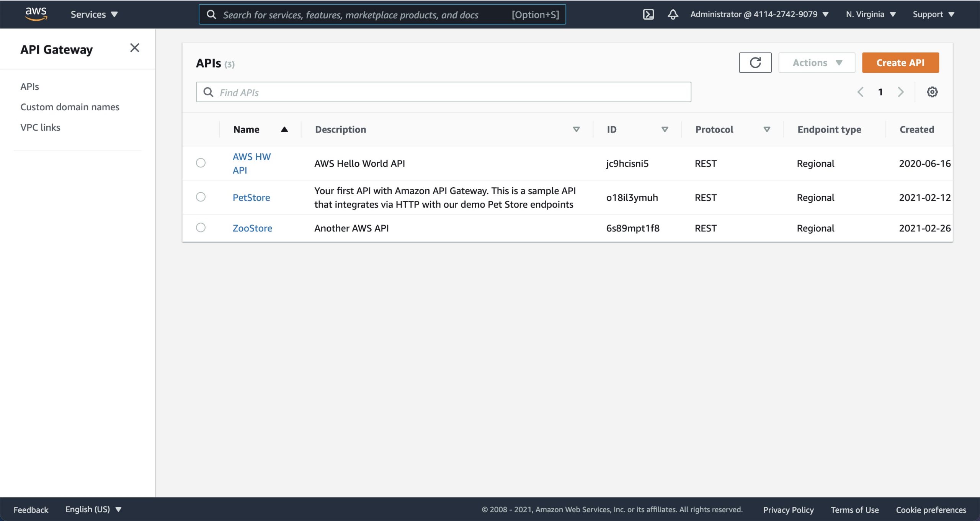Select the AWS HW API radio button

[201, 163]
